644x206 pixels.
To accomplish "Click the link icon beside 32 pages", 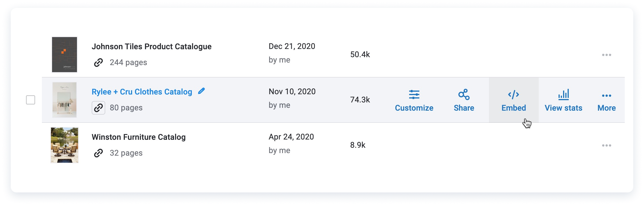I will click(x=98, y=153).
